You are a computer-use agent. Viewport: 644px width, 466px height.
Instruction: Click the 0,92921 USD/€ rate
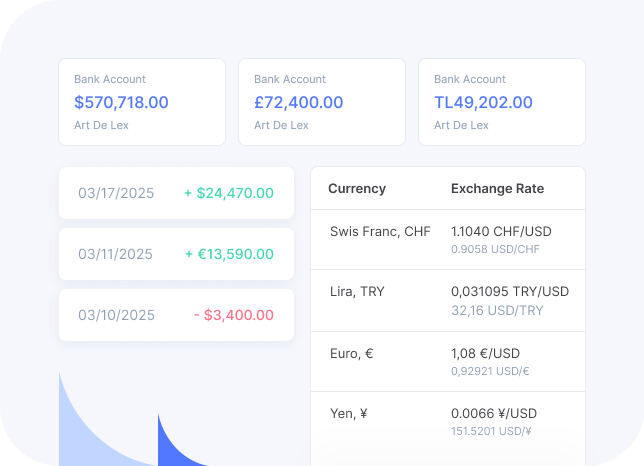[490, 371]
